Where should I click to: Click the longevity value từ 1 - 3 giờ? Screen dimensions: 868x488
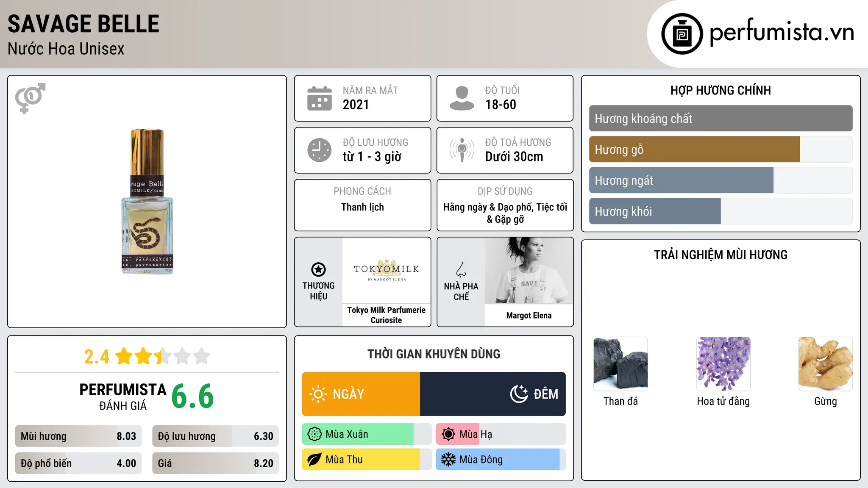(x=372, y=157)
